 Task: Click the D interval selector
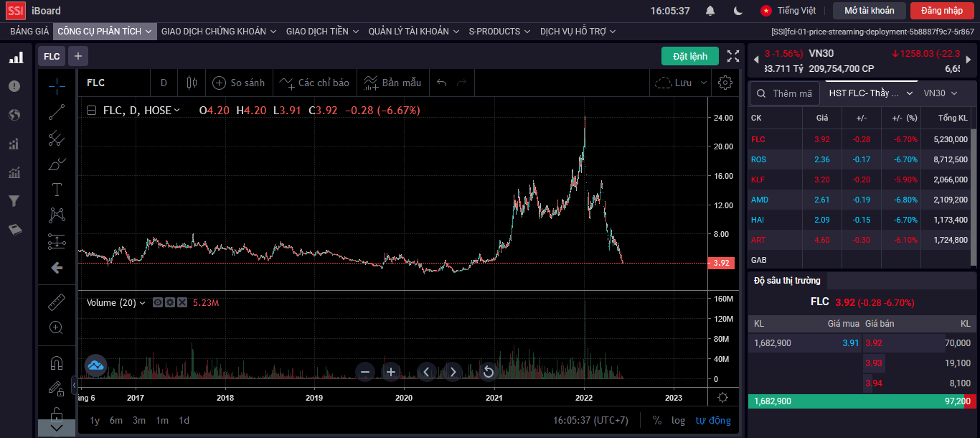pos(164,83)
